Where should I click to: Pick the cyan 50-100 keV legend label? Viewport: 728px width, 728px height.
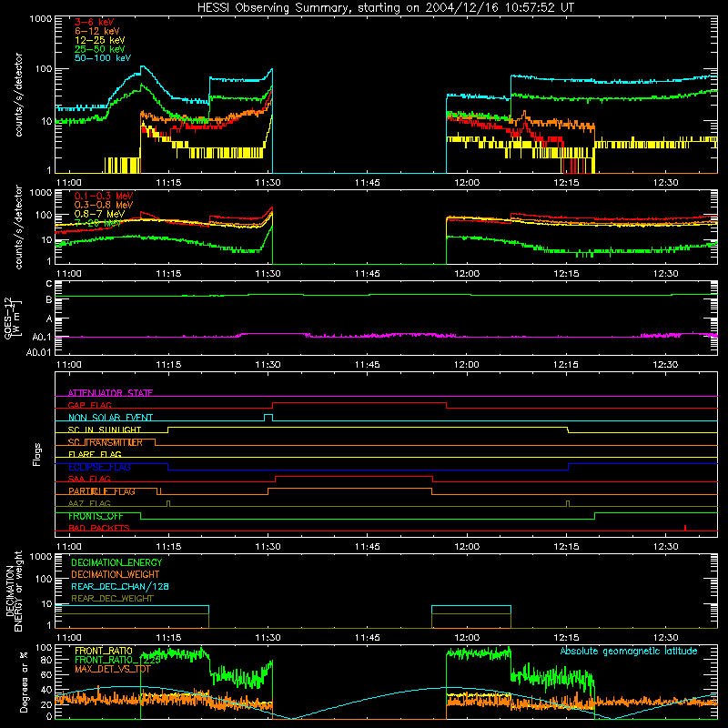point(103,58)
